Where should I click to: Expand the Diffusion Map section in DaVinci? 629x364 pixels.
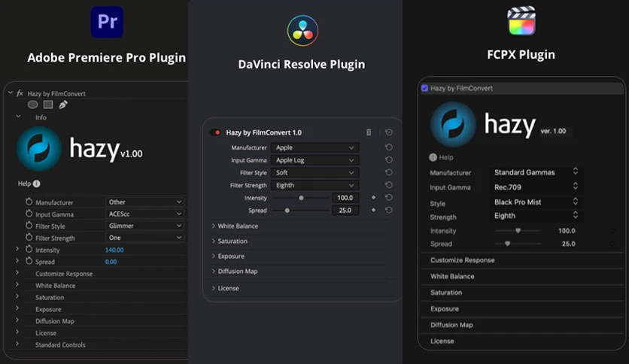(238, 271)
